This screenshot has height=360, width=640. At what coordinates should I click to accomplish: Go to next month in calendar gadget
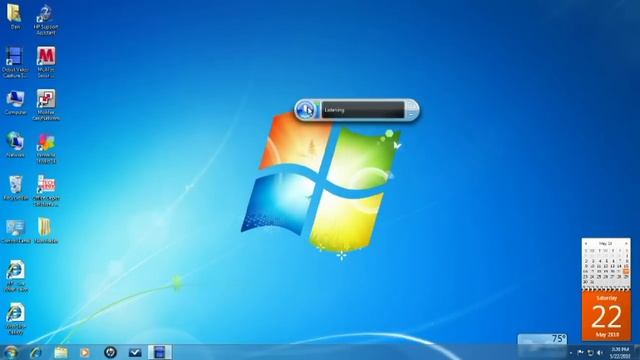[626, 244]
